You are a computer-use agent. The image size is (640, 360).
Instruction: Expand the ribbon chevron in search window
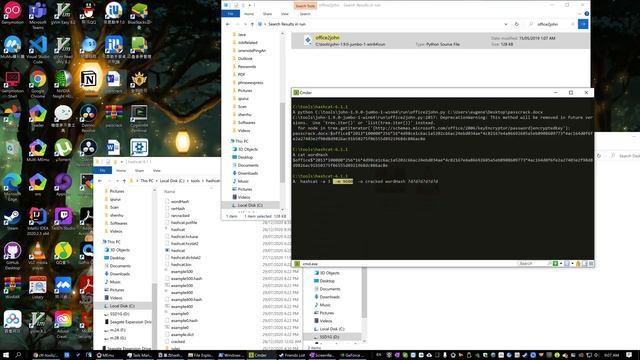(x=579, y=14)
